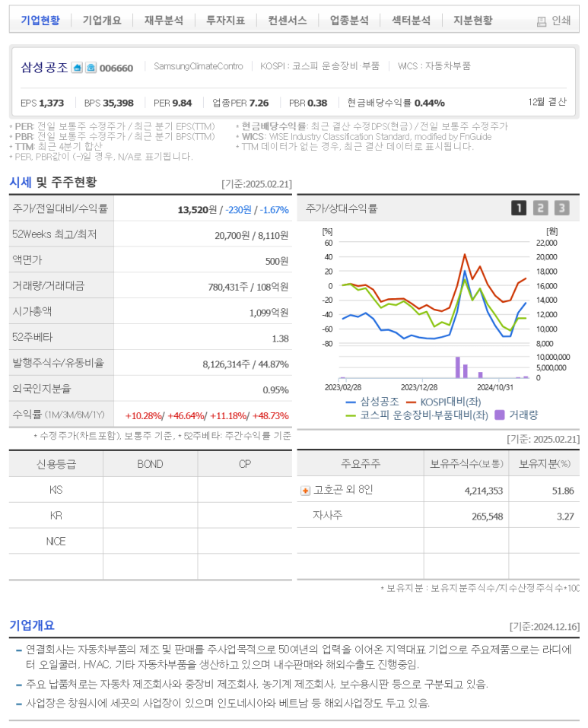
Task: Click the 52주베타 value 1.38
Action: click(280, 339)
